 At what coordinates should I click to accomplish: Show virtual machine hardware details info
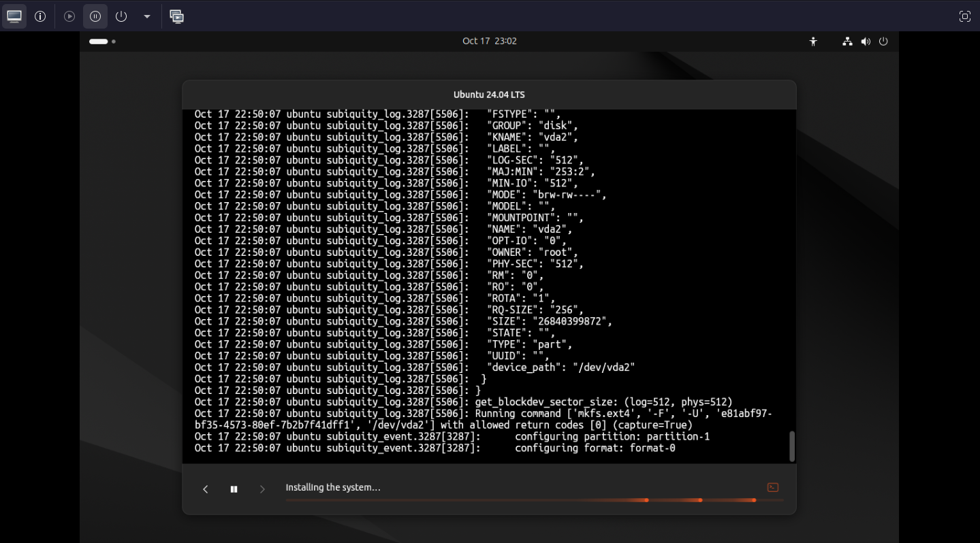click(x=40, y=16)
